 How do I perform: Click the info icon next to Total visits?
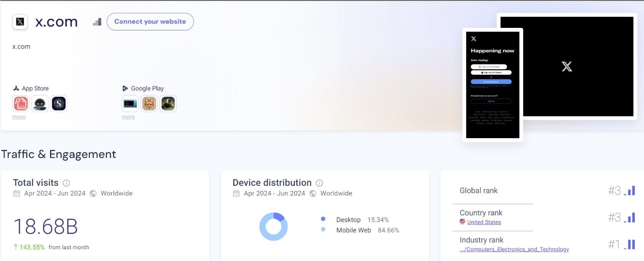tap(66, 183)
